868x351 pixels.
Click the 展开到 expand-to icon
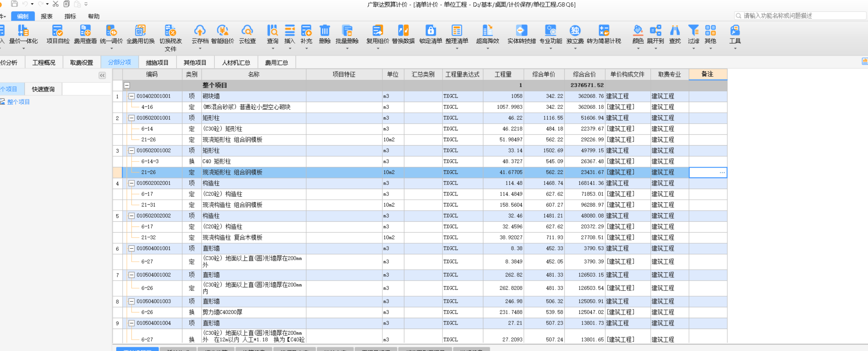[656, 31]
